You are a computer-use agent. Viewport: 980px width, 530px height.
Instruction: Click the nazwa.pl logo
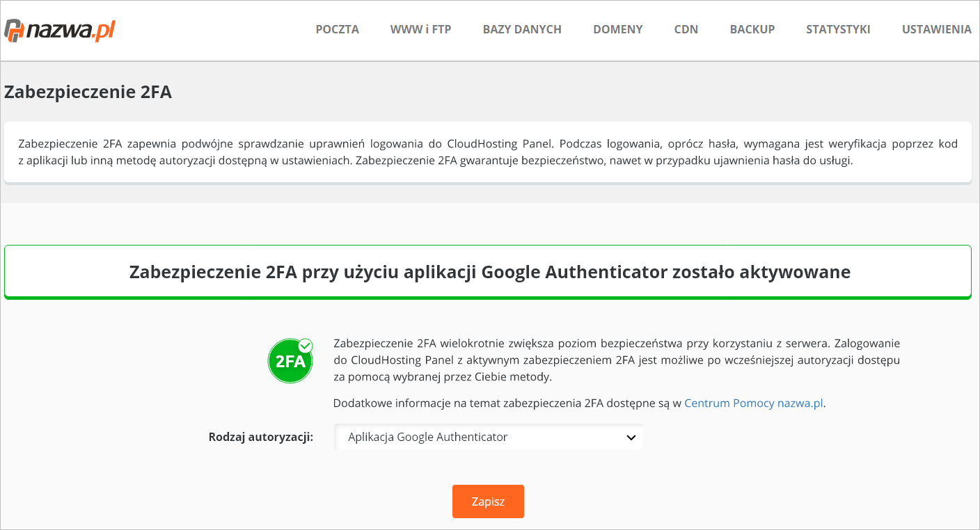tap(60, 31)
